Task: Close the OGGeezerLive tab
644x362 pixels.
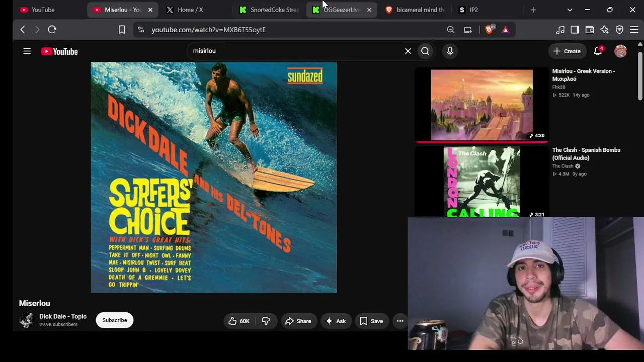Action: pyautogui.click(x=369, y=10)
